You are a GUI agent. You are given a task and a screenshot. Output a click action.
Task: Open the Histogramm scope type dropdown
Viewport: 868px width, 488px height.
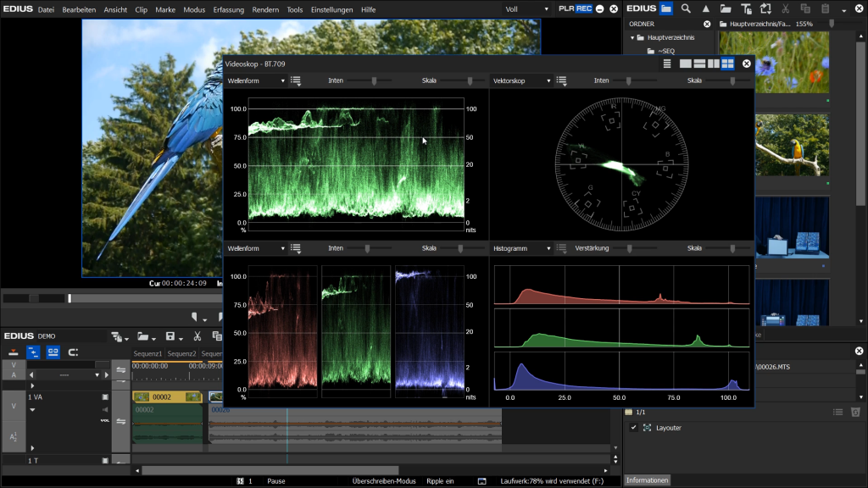(x=521, y=249)
